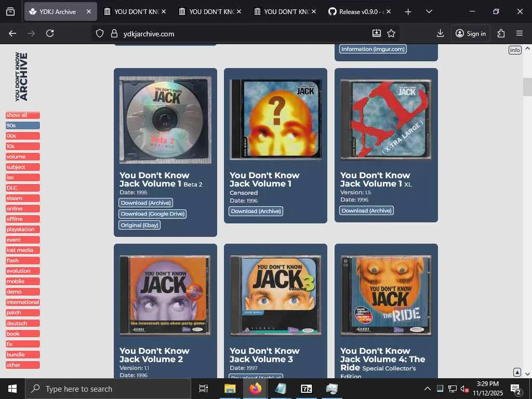Filter by the 'international' tag

[23, 302]
